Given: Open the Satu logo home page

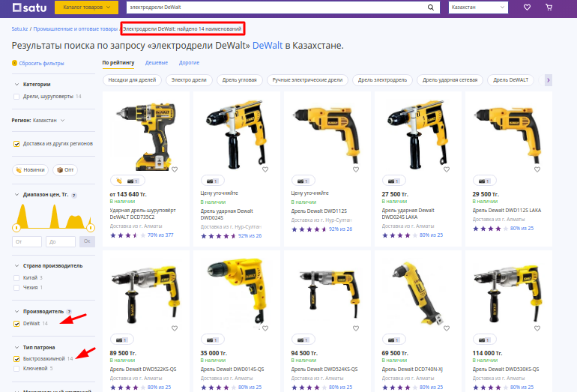Looking at the screenshot, I should pos(29,7).
